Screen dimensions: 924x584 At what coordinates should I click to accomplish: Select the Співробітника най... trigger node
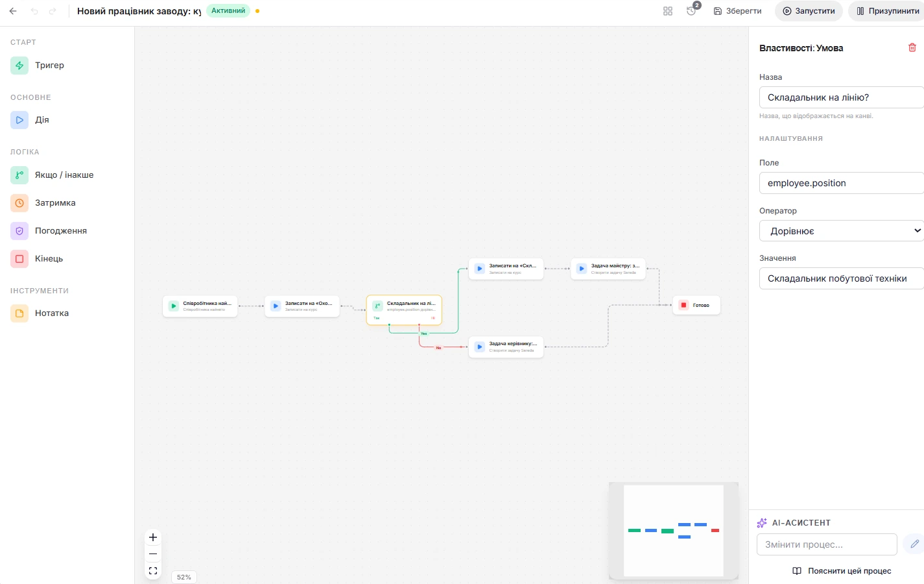(x=200, y=306)
